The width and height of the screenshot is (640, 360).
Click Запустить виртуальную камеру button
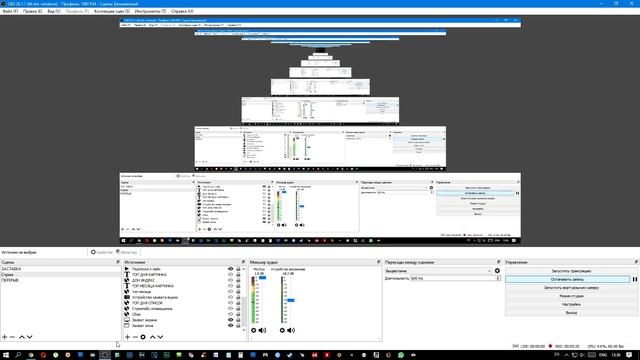571,288
